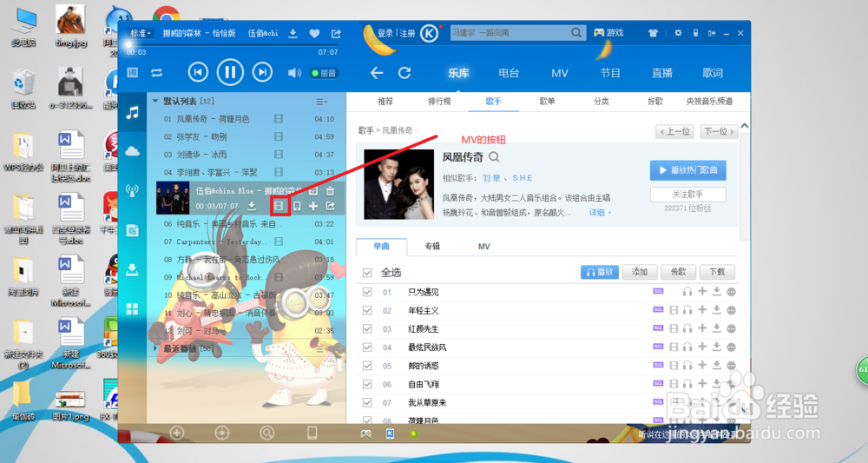Switch to the 节目 tab

pyautogui.click(x=610, y=73)
